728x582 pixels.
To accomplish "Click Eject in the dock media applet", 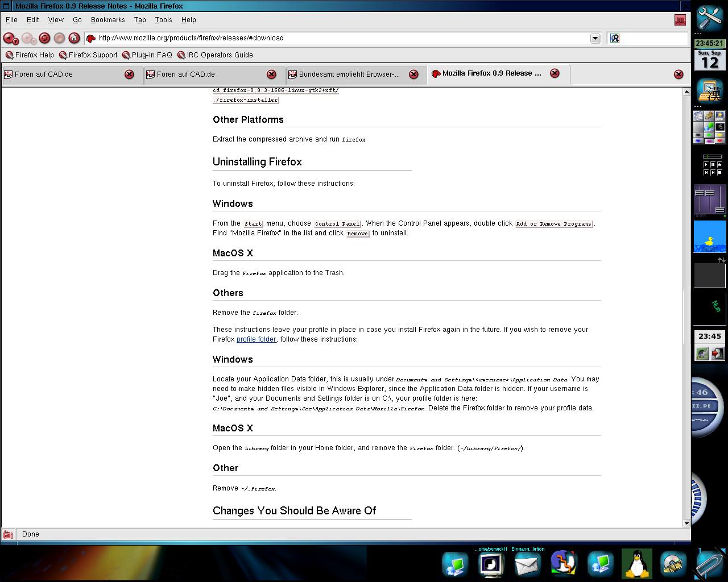I will click(718, 164).
